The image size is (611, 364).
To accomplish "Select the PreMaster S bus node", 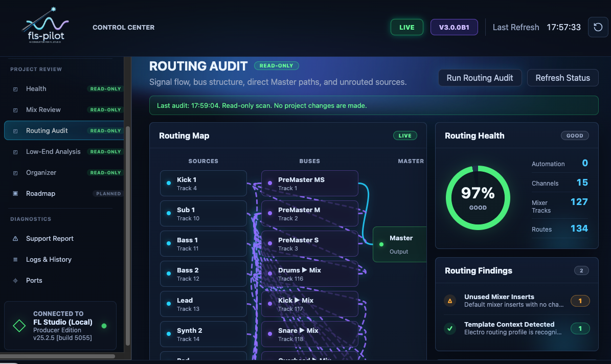I will (x=310, y=243).
